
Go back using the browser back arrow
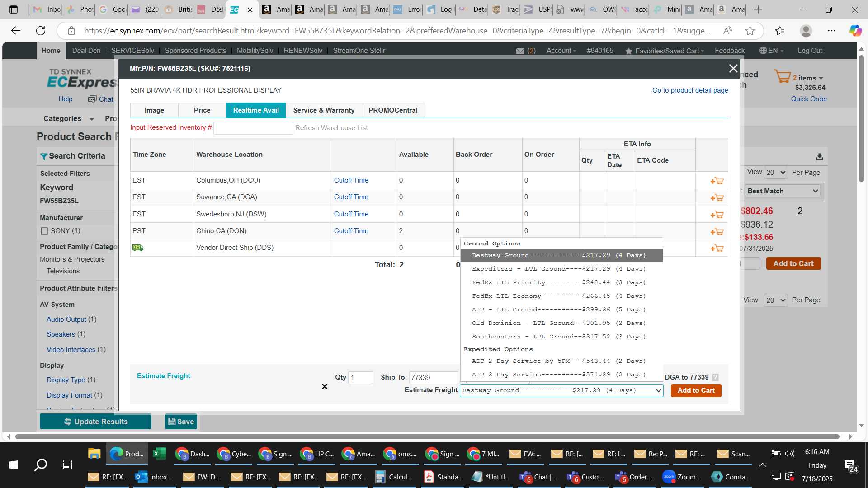(16, 31)
